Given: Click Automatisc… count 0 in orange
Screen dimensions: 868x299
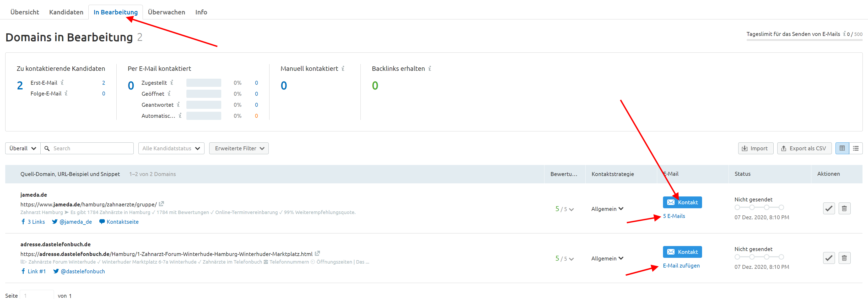Looking at the screenshot, I should click(256, 116).
